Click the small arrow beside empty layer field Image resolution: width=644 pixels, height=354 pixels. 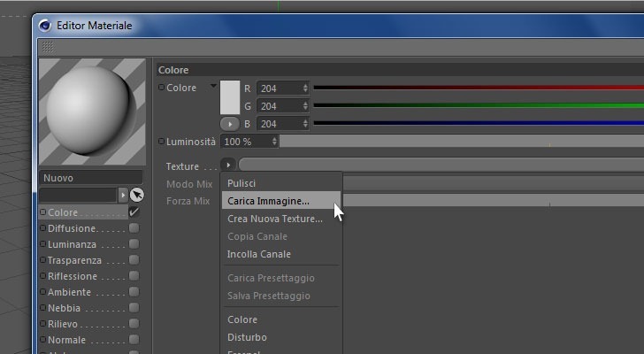point(123,195)
